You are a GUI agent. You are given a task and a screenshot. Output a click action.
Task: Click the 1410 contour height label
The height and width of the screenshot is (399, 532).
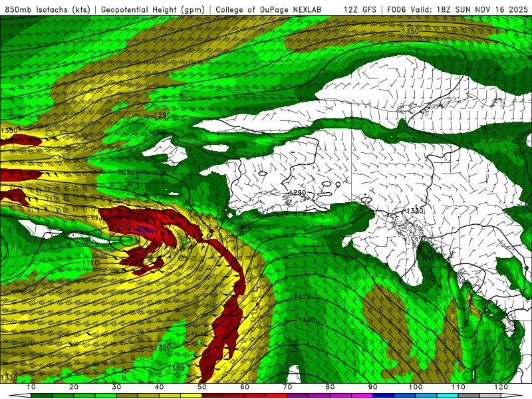302,297
